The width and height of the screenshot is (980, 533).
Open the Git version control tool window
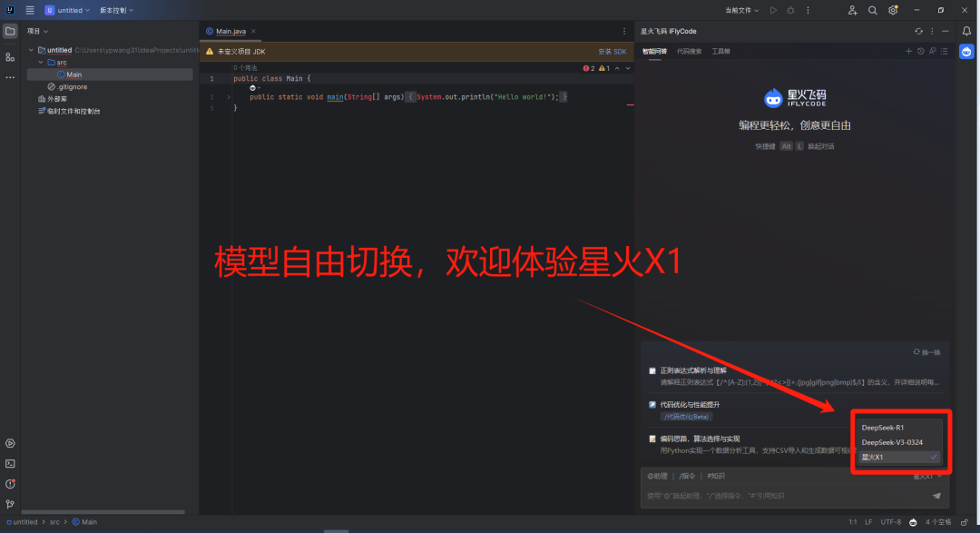[x=10, y=504]
